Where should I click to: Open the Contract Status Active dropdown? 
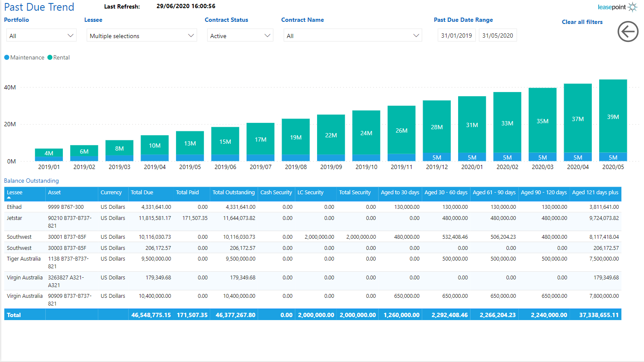pyautogui.click(x=240, y=36)
